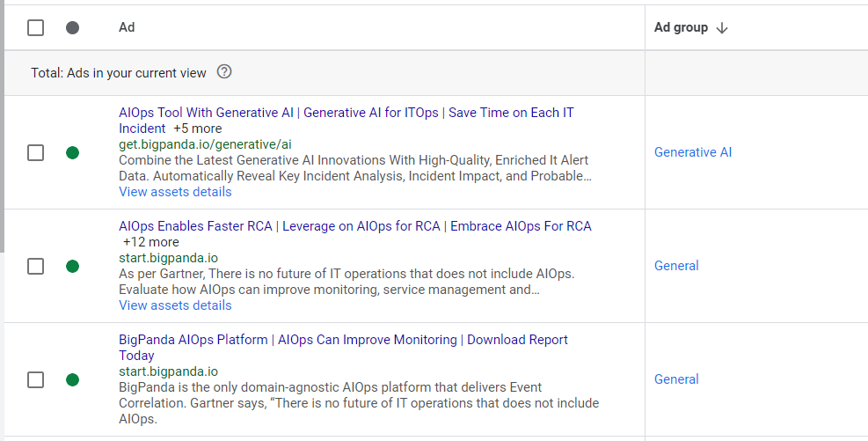The height and width of the screenshot is (441, 868).
Task: Click the Ad column header
Action: tap(127, 27)
